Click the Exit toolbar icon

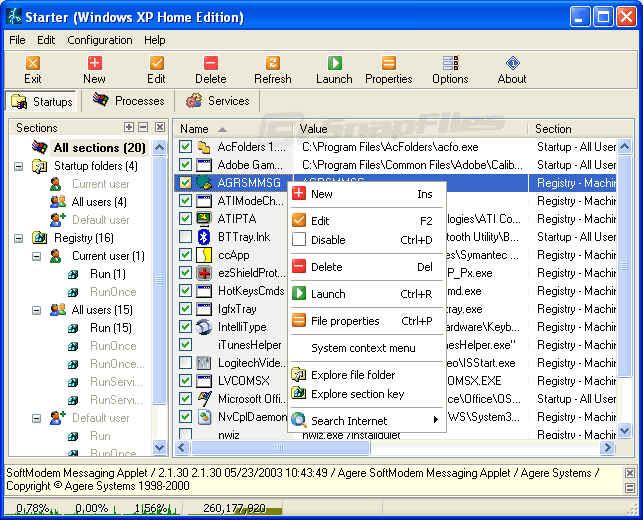tap(32, 69)
